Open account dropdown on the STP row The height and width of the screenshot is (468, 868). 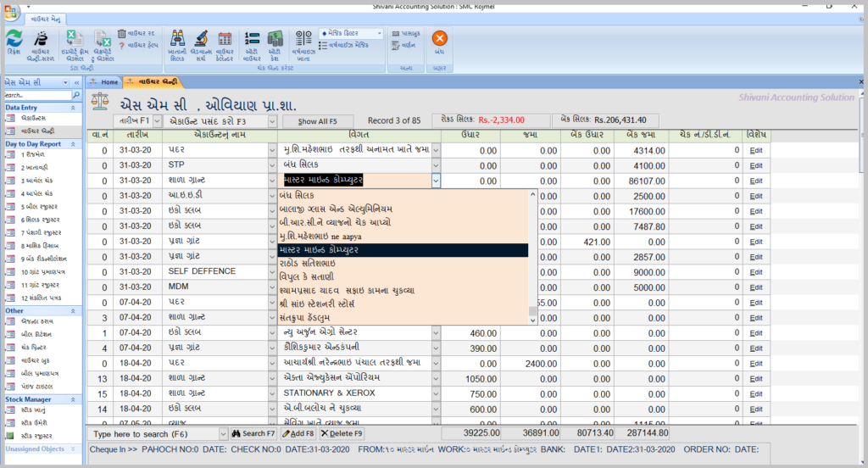[x=272, y=165]
